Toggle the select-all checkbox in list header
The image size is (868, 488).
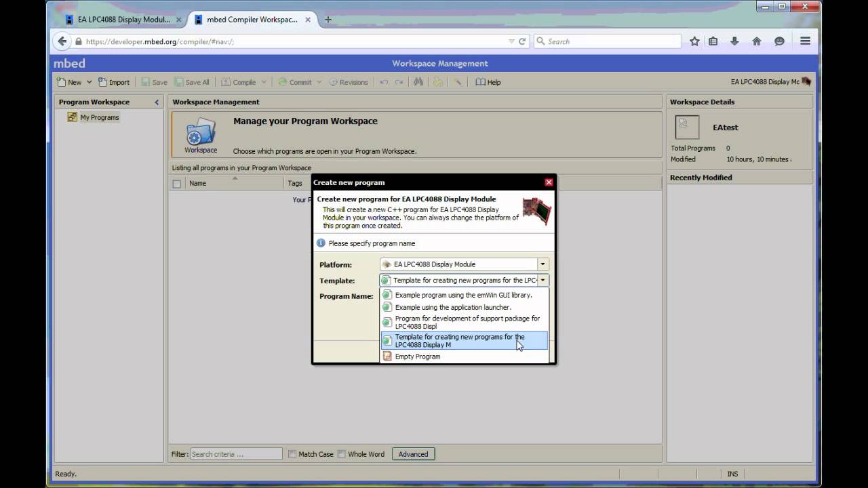pos(177,184)
